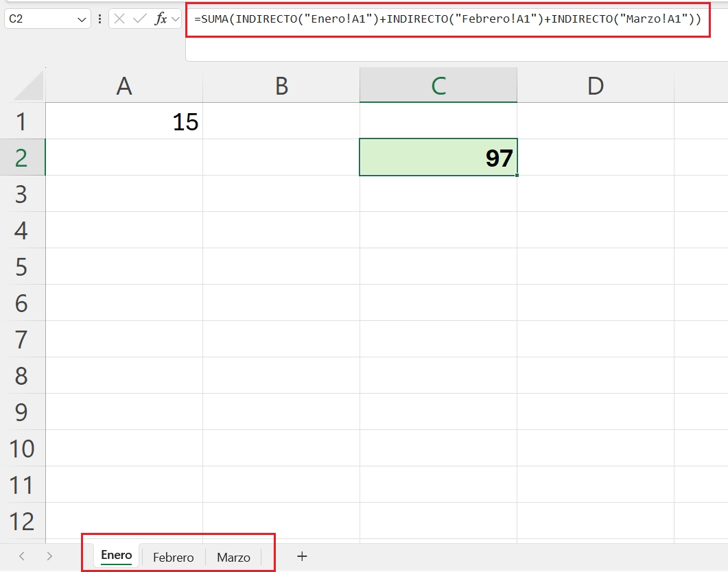The image size is (728, 572).
Task: Open the Name Box dropdown arrow
Action: coord(82,19)
